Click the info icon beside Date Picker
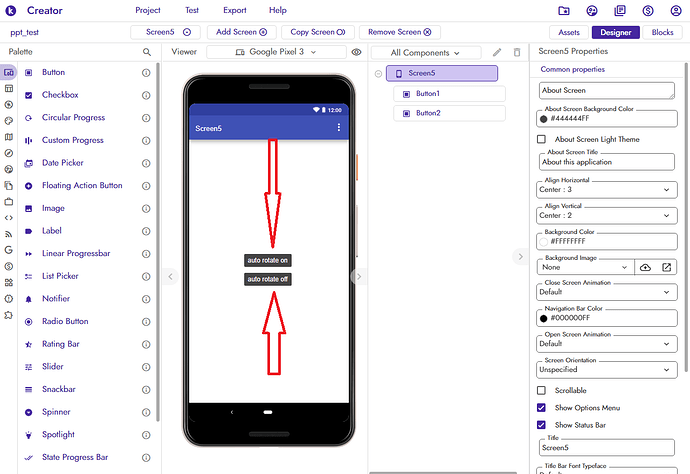 (146, 163)
